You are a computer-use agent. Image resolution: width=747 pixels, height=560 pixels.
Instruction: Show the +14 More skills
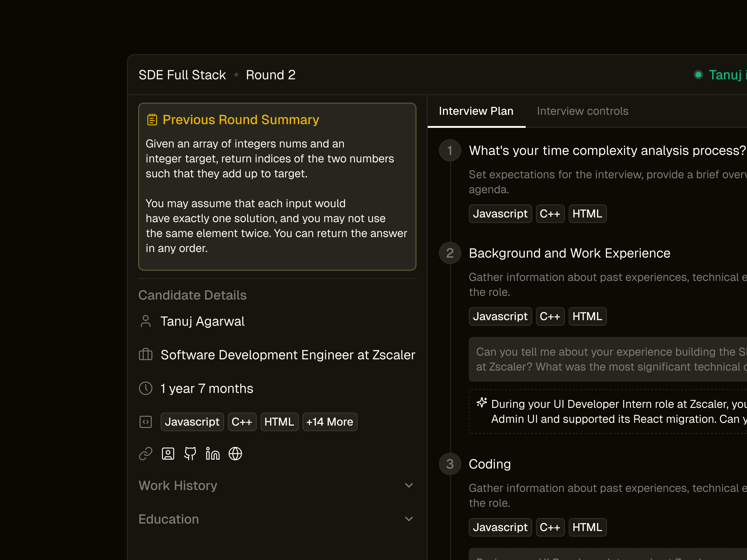click(330, 422)
